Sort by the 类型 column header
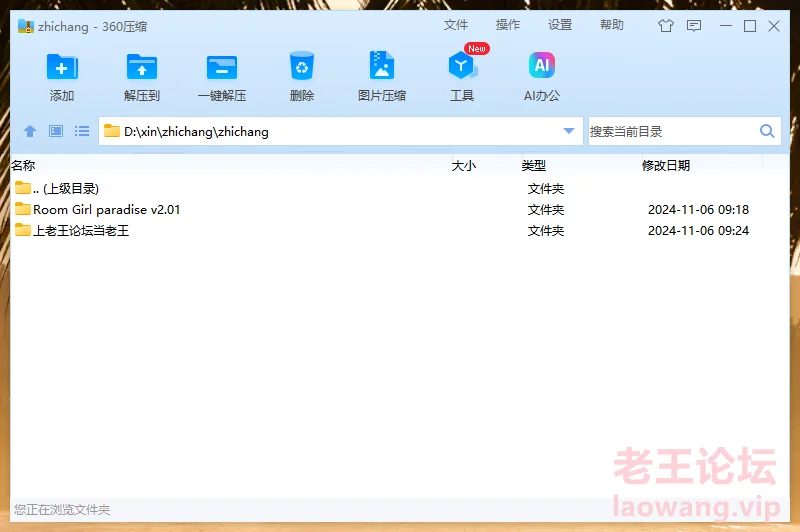This screenshot has height=532, width=800. (534, 165)
